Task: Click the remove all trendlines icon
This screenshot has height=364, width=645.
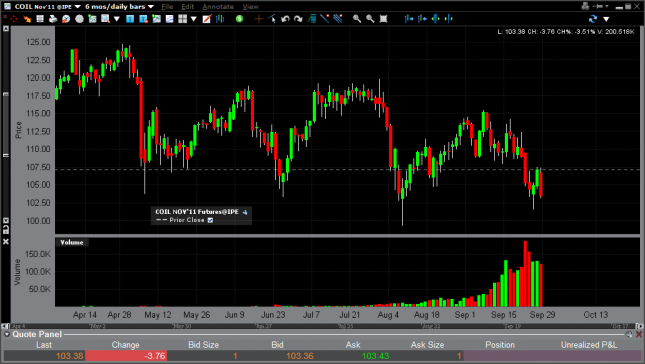Action: 338,19
